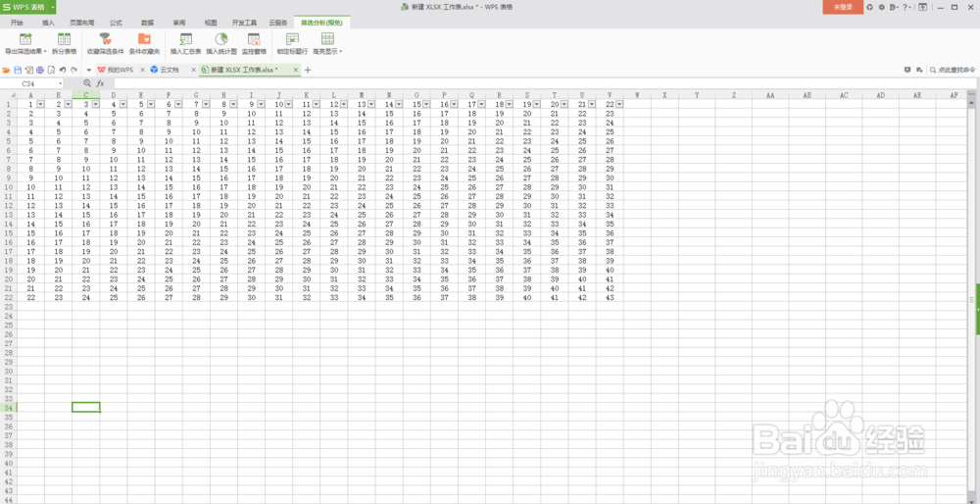Expand the WPS 表格 application menu arrow
The height and width of the screenshot is (504, 980).
click(x=53, y=7)
